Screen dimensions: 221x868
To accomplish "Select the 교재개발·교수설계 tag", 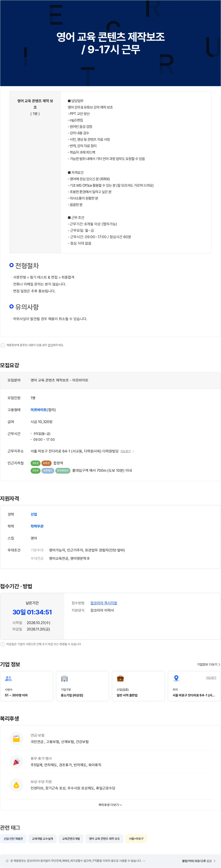I will point(42,838).
